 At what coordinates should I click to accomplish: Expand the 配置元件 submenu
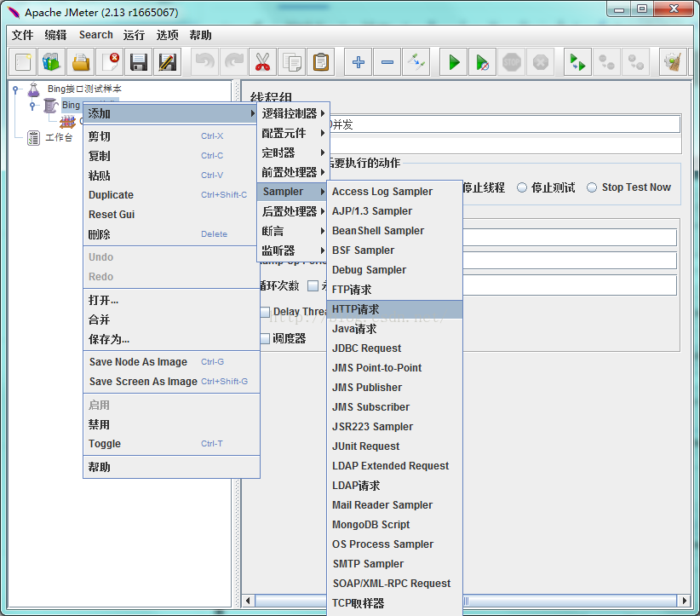(x=293, y=133)
